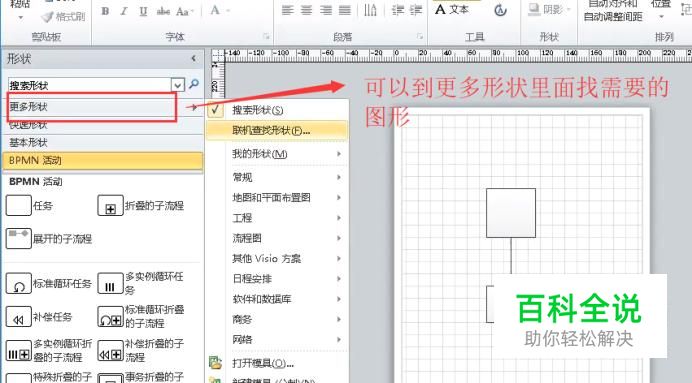Select 补偿折叠的子流程 shape

click(110, 350)
